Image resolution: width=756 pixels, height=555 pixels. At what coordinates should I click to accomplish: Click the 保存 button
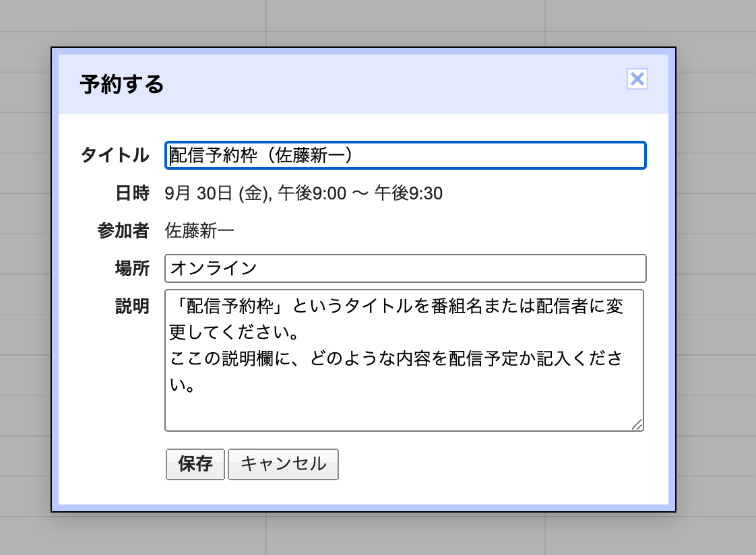pos(195,464)
